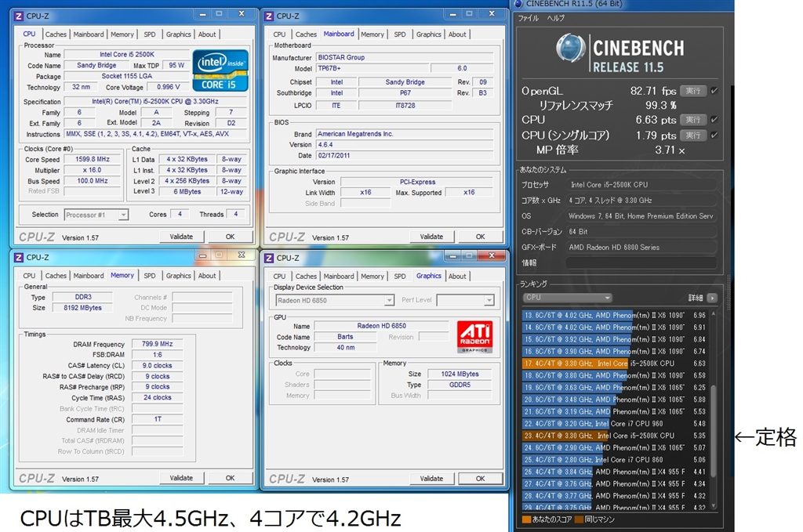Click the DRAM Frequency 799.9 MHz value
Viewport: 803px width, 532px height.
pos(157,344)
